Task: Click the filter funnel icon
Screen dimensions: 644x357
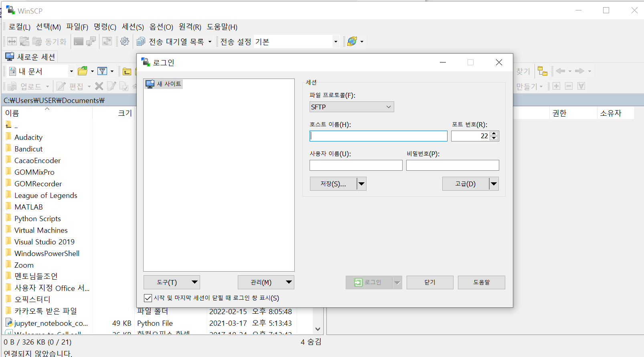Action: [x=103, y=71]
